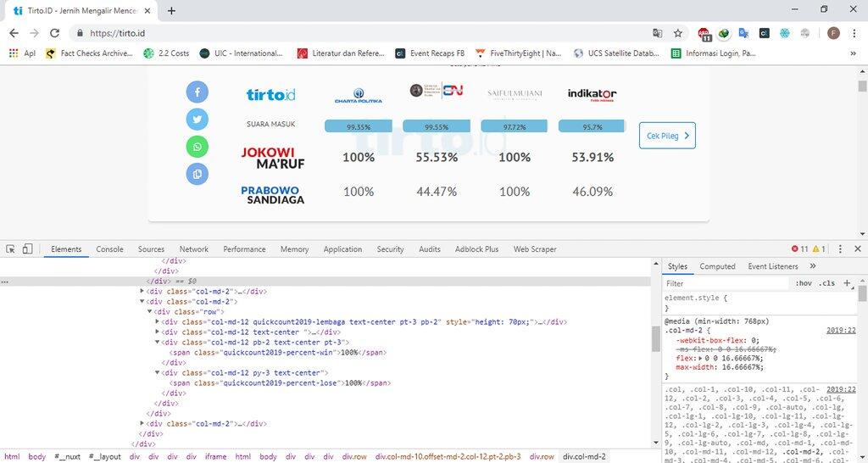Image resolution: width=868 pixels, height=463 pixels.
Task: Collapse the col-md-12 py-3 text-center div
Action: click(x=157, y=373)
